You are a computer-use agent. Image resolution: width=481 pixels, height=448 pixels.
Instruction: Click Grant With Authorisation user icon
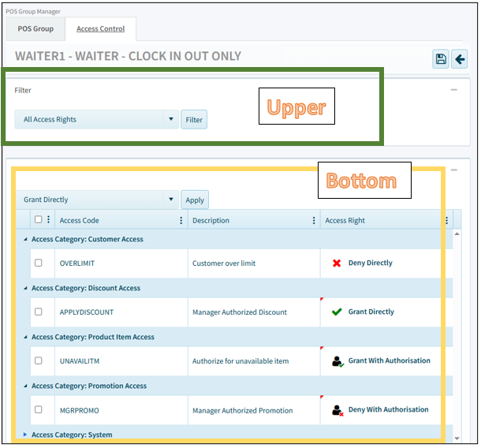tap(337, 361)
